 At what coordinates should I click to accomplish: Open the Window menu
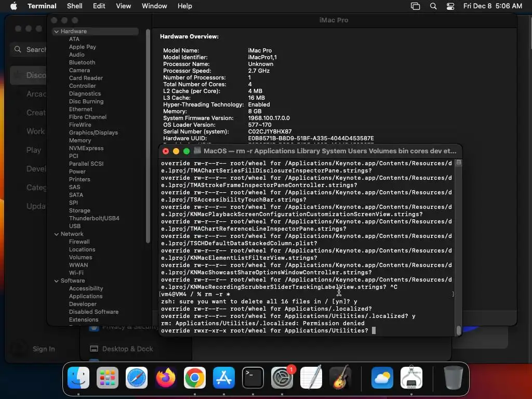click(154, 6)
